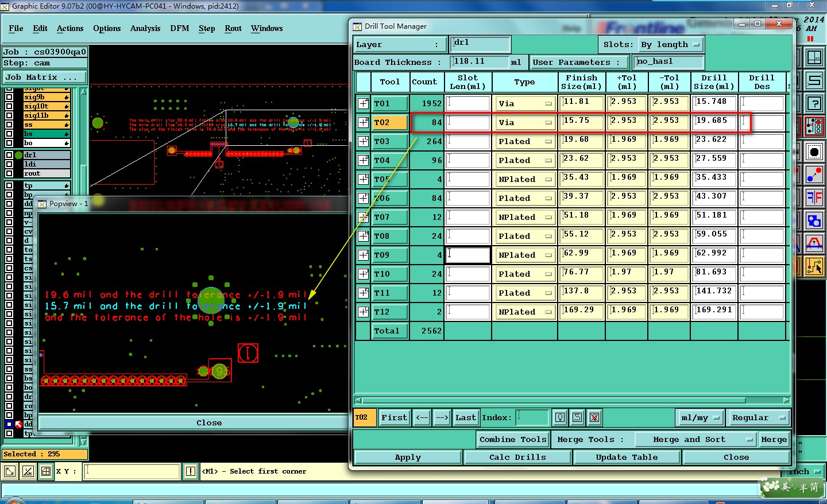
Task: Click the T09 Slot Len input field
Action: click(468, 255)
